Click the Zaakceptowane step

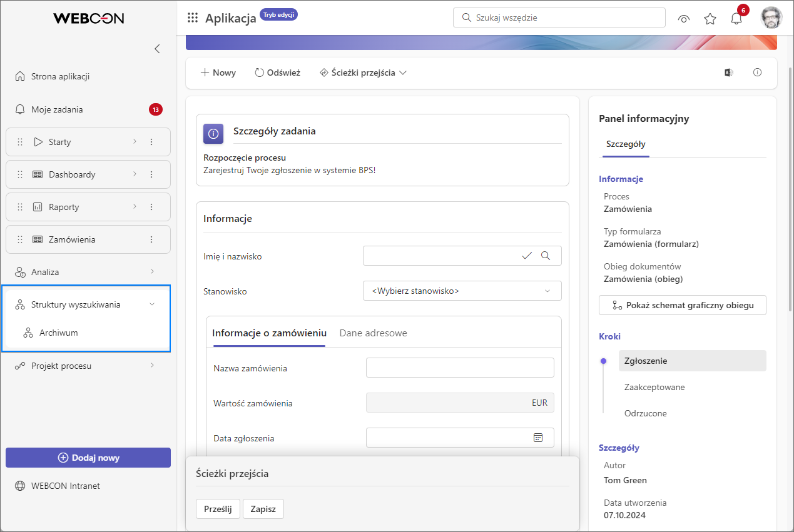pos(654,387)
